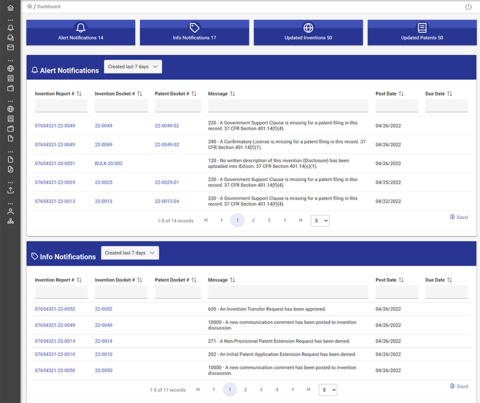Open invention report 07654321-22-0010 link
The image size is (480, 403).
[x=55, y=354]
